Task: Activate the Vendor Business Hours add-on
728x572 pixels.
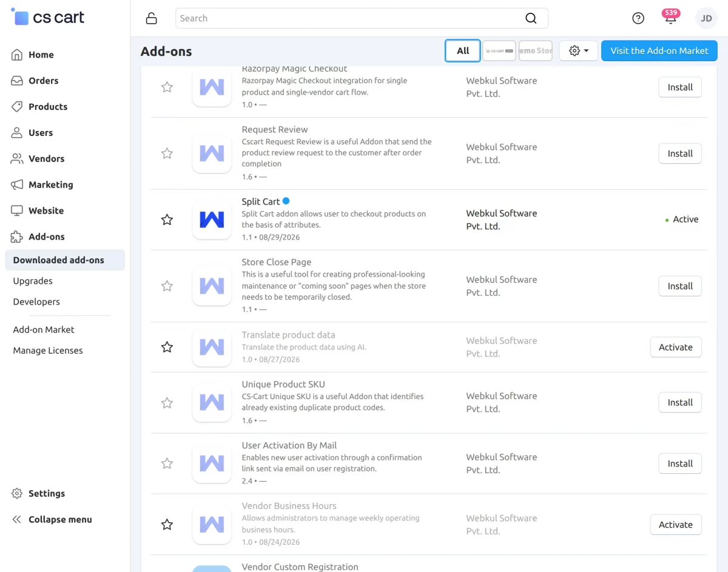Action: point(676,525)
